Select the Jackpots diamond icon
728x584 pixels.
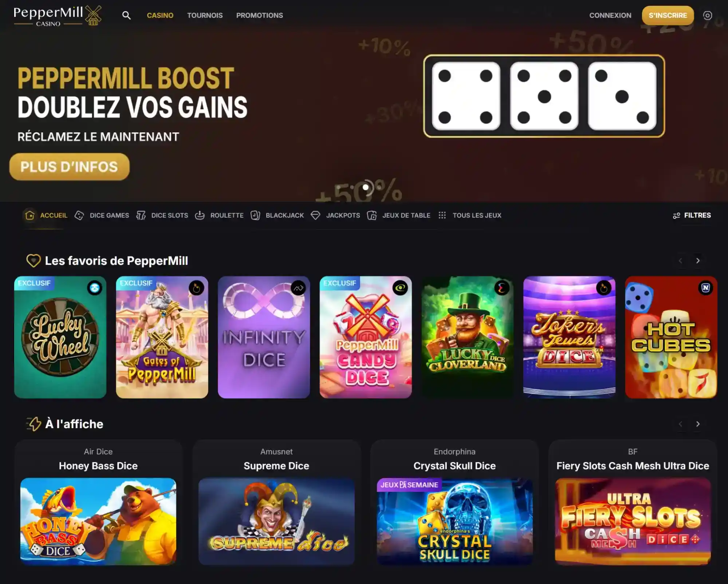tap(315, 215)
